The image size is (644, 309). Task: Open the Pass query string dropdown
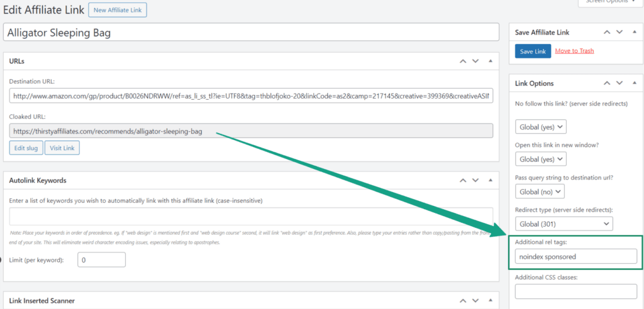pyautogui.click(x=540, y=191)
